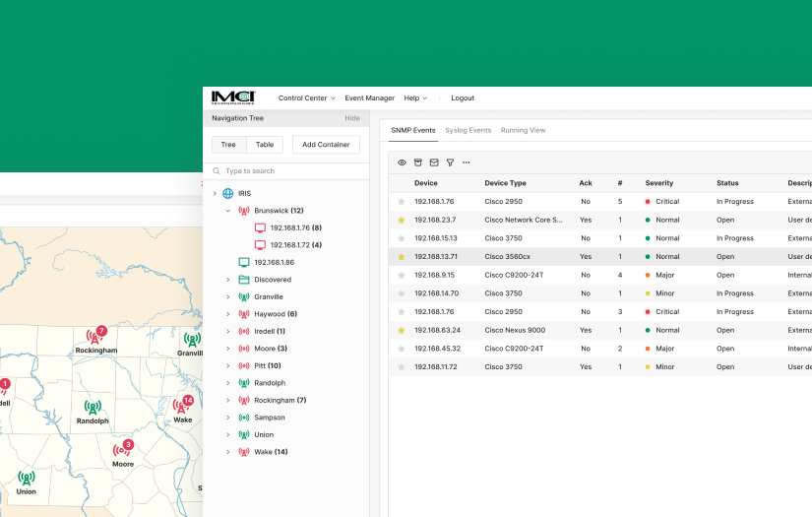Switch to the Syslog Events tab

(x=468, y=130)
